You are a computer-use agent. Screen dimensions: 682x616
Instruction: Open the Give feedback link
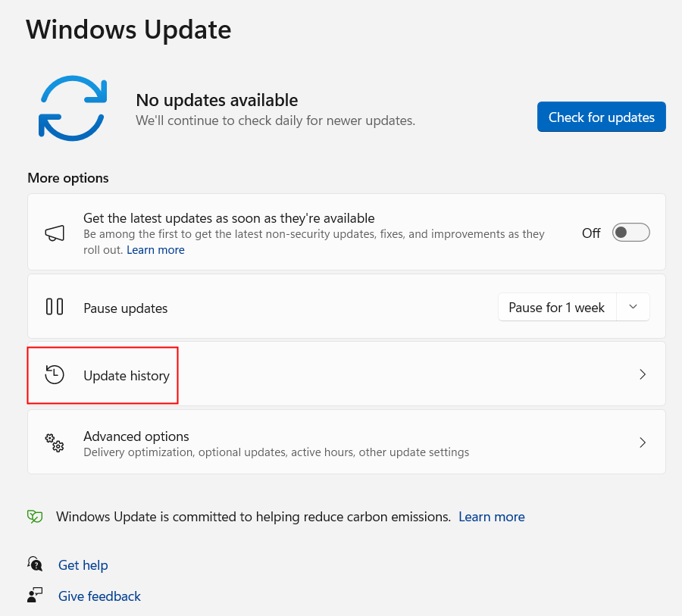point(99,596)
